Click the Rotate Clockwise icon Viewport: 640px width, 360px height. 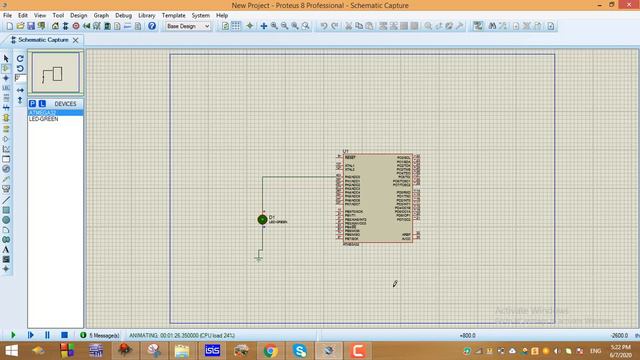(x=20, y=59)
